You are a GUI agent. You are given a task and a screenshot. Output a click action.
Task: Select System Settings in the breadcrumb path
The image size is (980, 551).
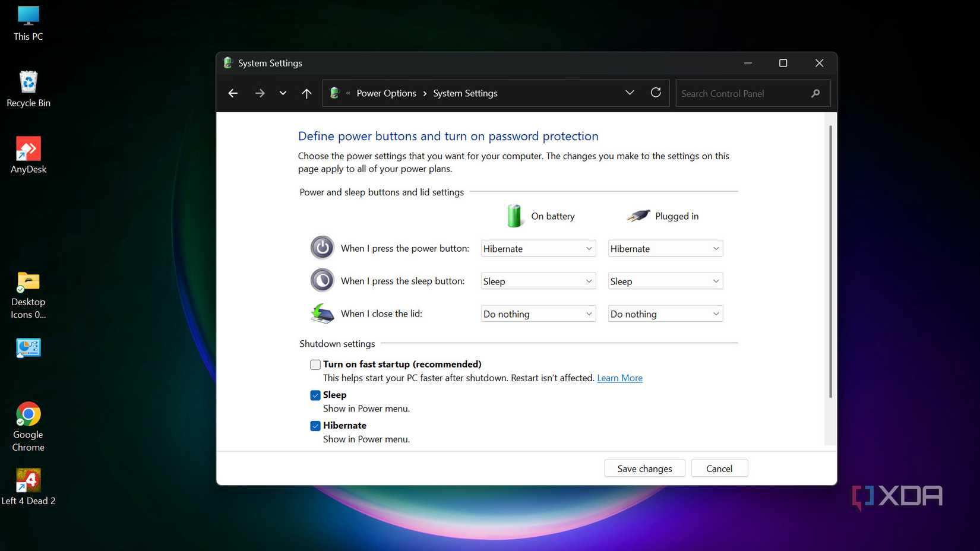(x=465, y=93)
